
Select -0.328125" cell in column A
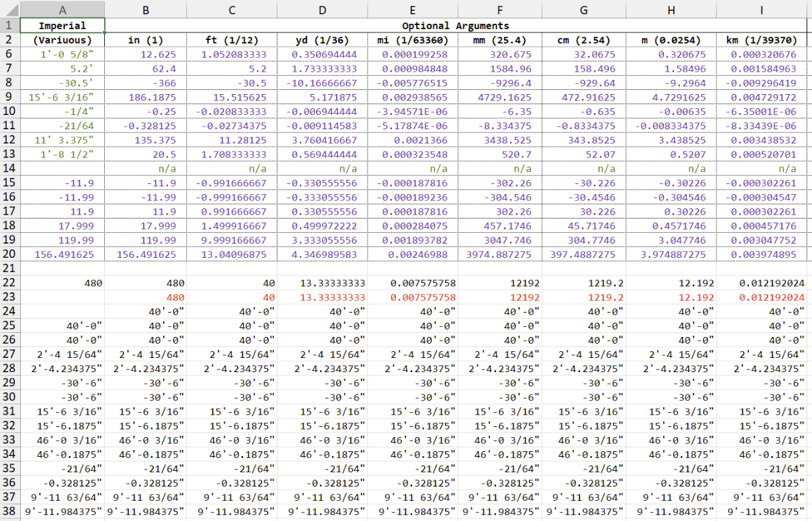[63, 482]
